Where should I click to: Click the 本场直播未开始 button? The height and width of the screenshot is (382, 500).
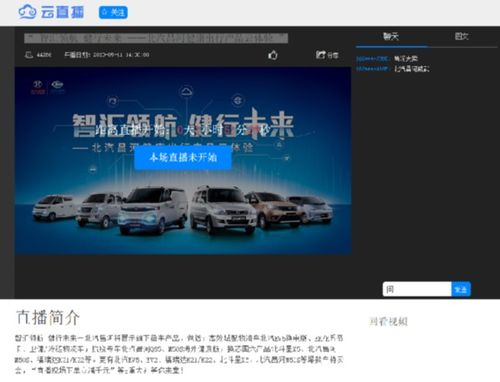[183, 157]
